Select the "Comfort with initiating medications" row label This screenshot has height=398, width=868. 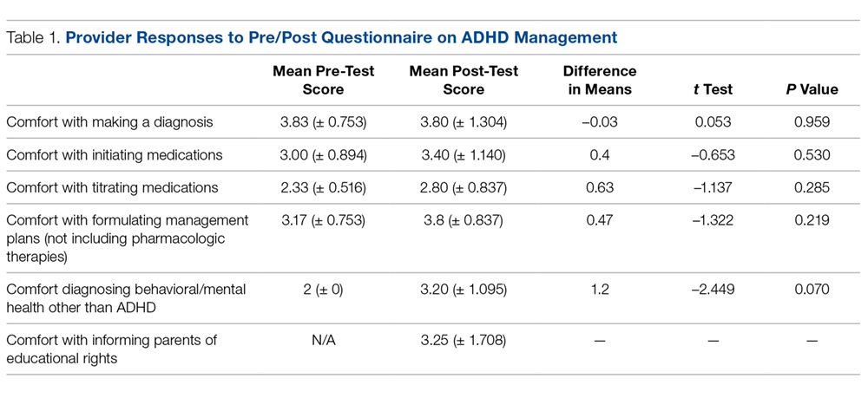tap(114, 155)
